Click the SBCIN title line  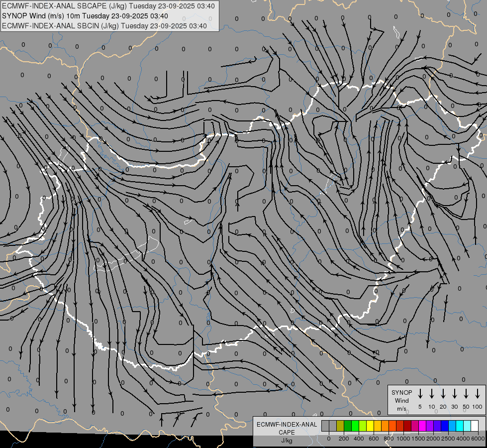click(104, 26)
